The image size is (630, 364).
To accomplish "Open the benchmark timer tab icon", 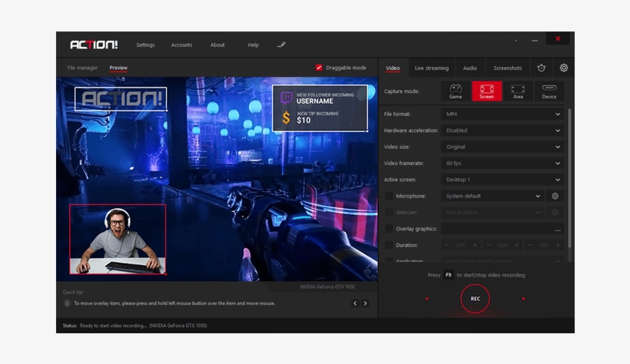I will 541,68.
